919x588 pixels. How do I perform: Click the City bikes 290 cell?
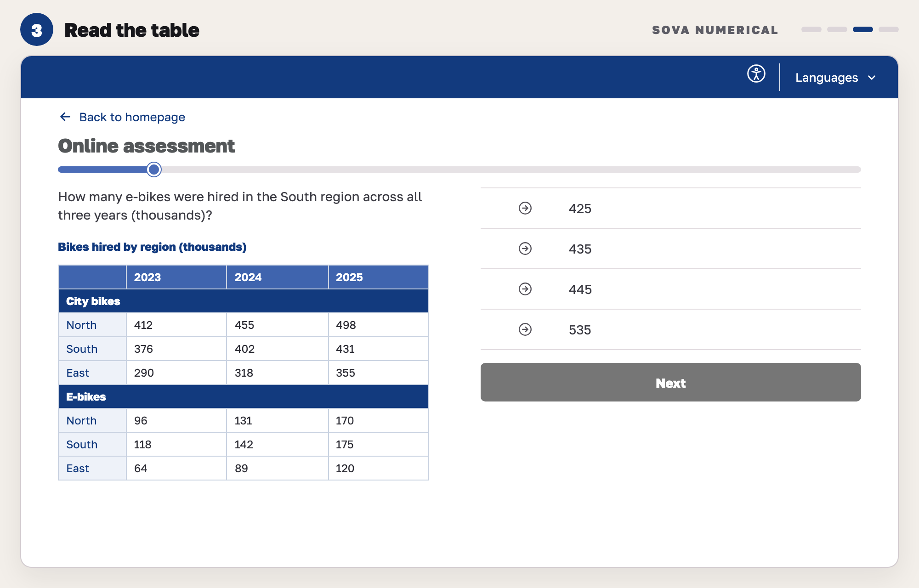(176, 373)
